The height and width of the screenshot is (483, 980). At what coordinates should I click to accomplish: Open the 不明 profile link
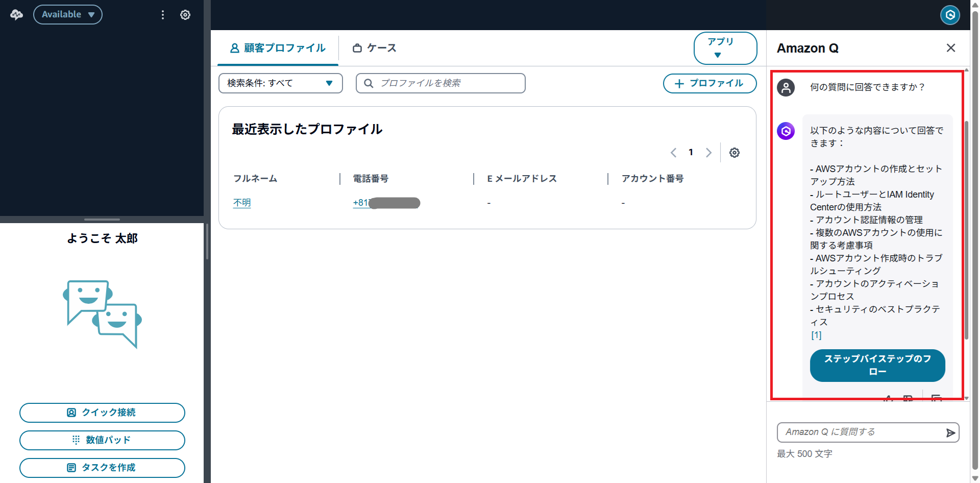coord(242,203)
